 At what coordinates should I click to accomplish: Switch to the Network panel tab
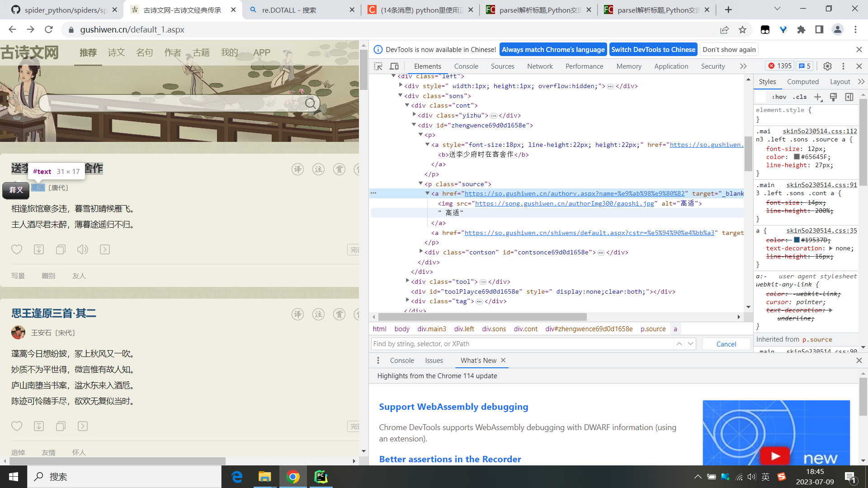[x=540, y=66]
